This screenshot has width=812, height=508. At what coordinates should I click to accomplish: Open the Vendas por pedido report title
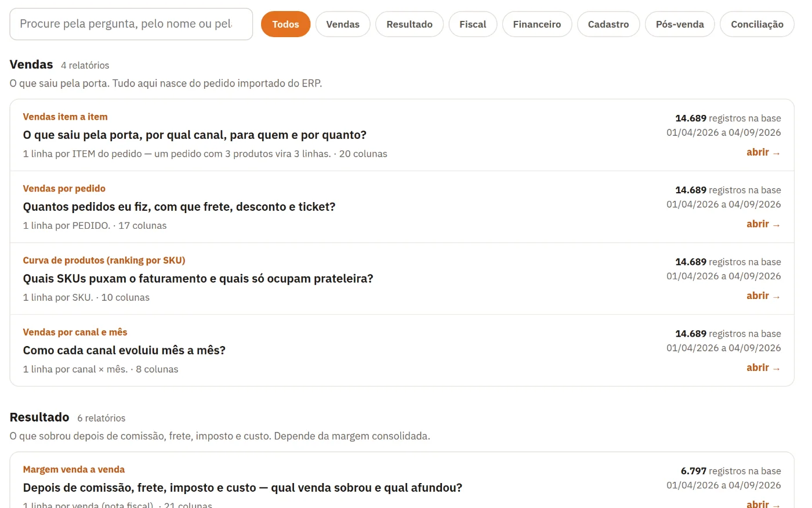click(64, 189)
